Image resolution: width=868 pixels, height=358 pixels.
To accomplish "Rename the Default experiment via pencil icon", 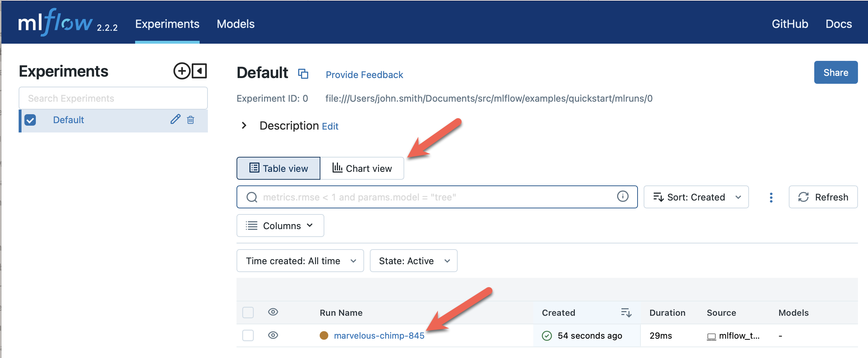I will point(175,120).
